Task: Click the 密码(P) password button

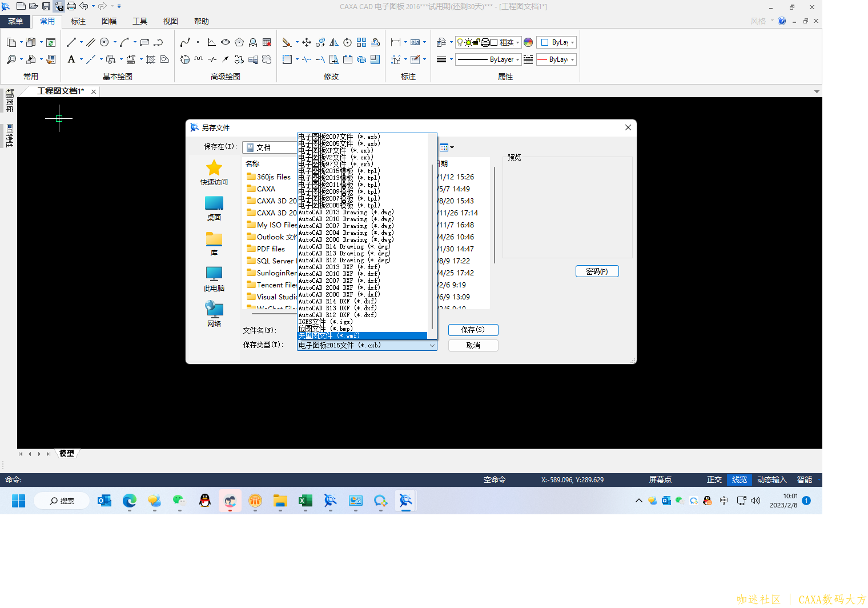Action: [x=597, y=271]
